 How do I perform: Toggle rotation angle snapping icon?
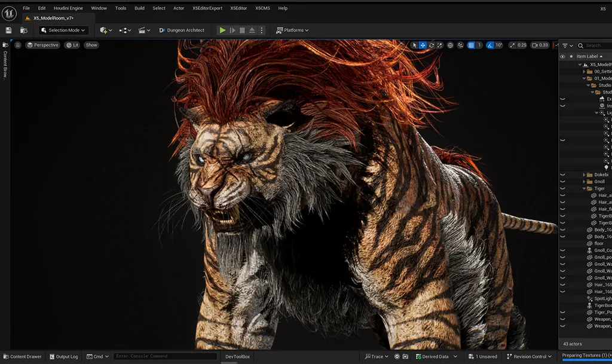(490, 45)
